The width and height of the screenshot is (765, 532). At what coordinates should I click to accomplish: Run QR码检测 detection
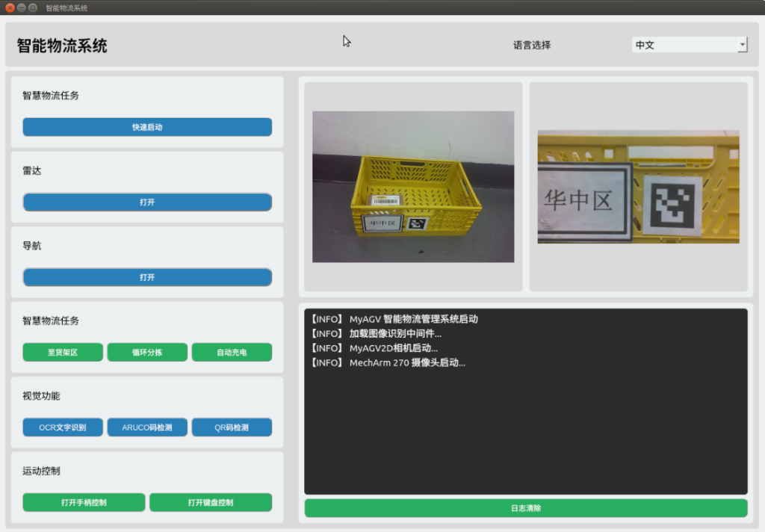point(232,427)
